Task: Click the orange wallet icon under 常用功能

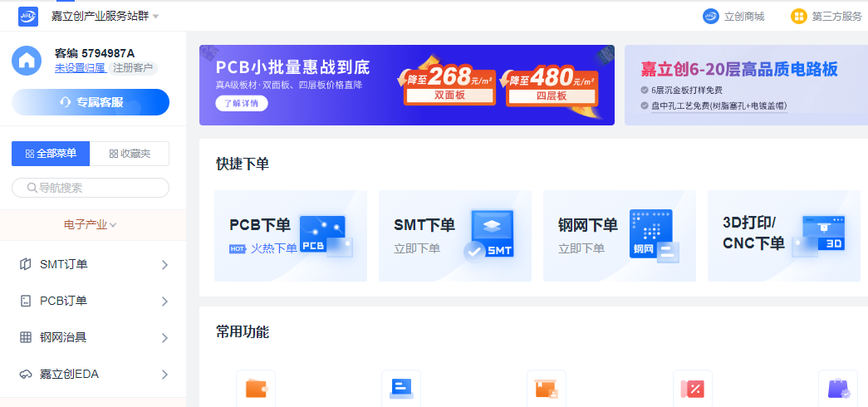Action: tap(256, 388)
